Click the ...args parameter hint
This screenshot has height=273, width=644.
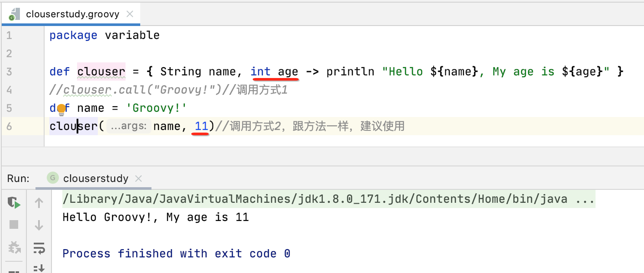(x=129, y=126)
